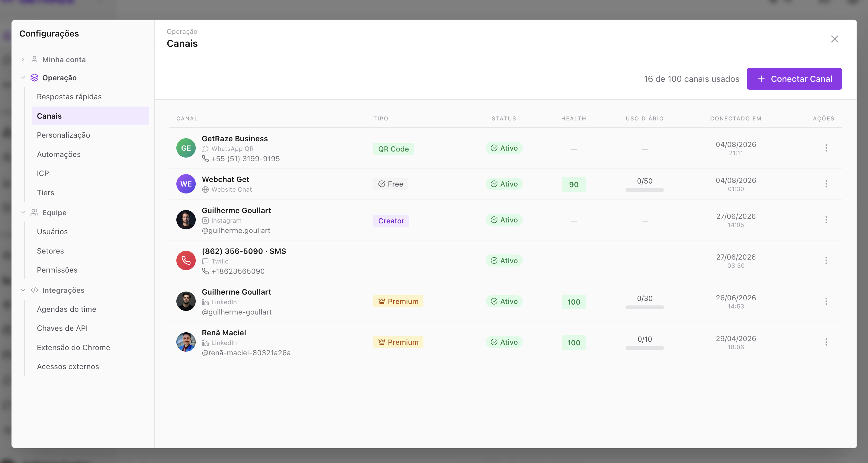Click health score 90 for Webchat Get
Image resolution: width=868 pixels, height=463 pixels.
coord(574,184)
